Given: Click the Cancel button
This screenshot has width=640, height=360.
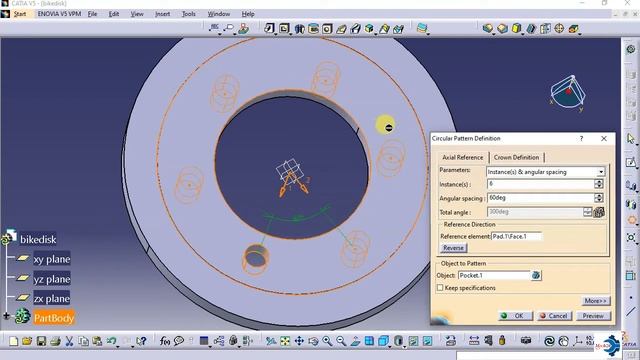Looking at the screenshot, I should click(x=555, y=316).
